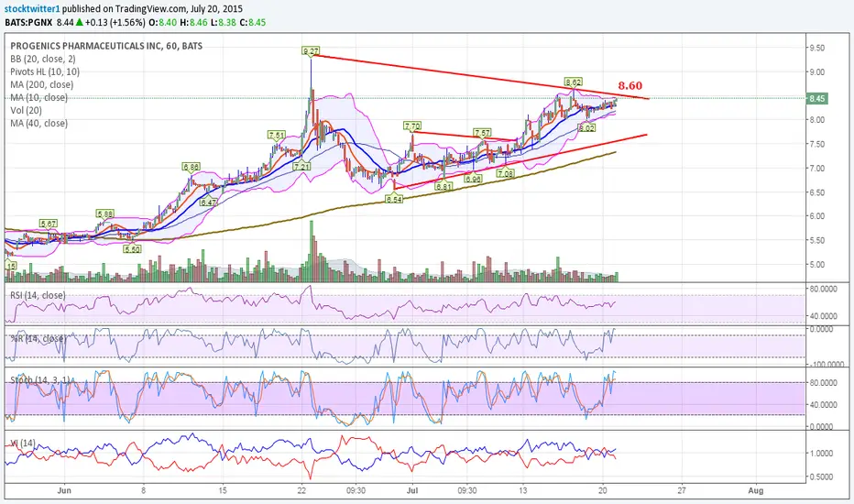This screenshot has width=854, height=504.
Task: Click the 8.02 pivot low label
Action: pyautogui.click(x=586, y=128)
